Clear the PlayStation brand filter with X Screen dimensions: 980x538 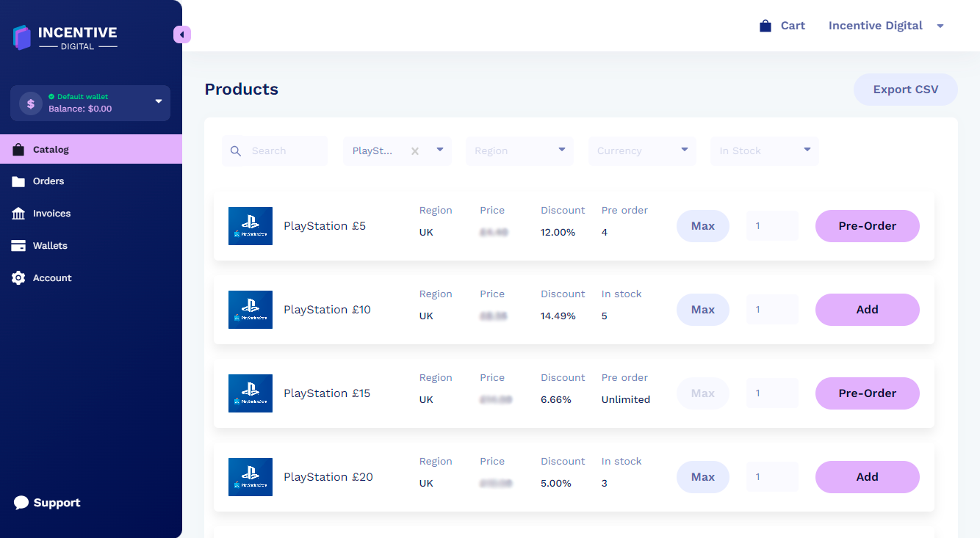pos(415,151)
